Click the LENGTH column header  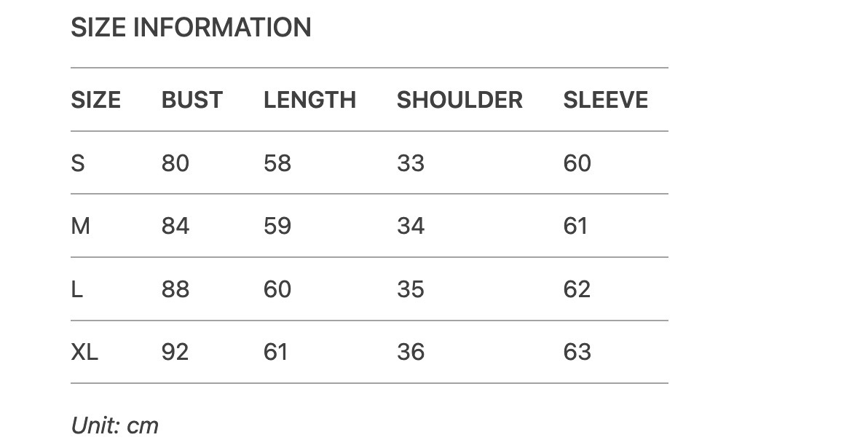(309, 100)
